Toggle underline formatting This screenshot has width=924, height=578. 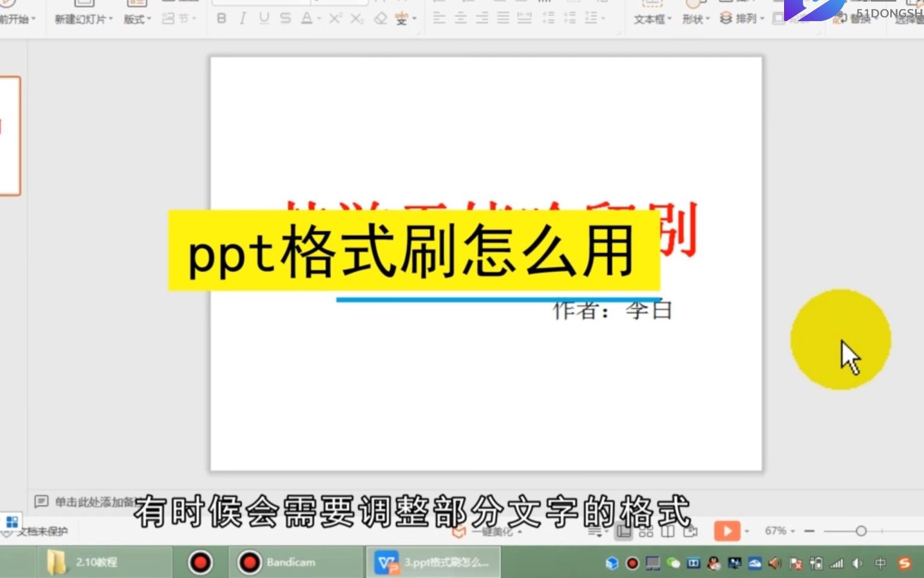pyautogui.click(x=264, y=19)
